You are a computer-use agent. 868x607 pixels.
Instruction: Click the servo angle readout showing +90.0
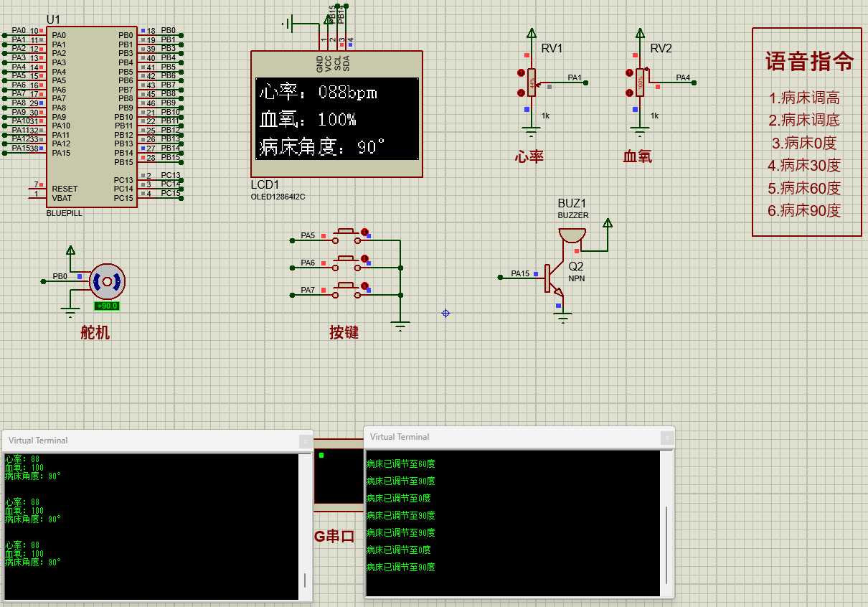point(107,305)
